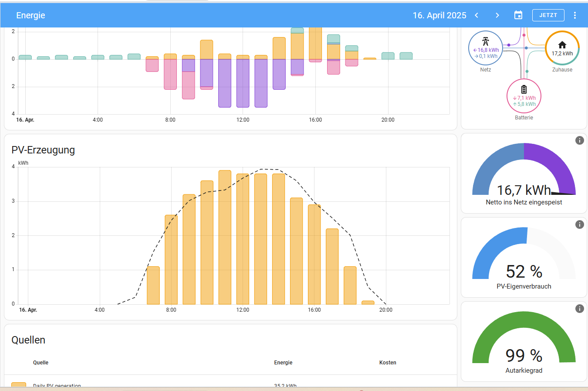Click the 99 % Autarkiegrad value
The width and height of the screenshot is (588, 391).
click(524, 356)
